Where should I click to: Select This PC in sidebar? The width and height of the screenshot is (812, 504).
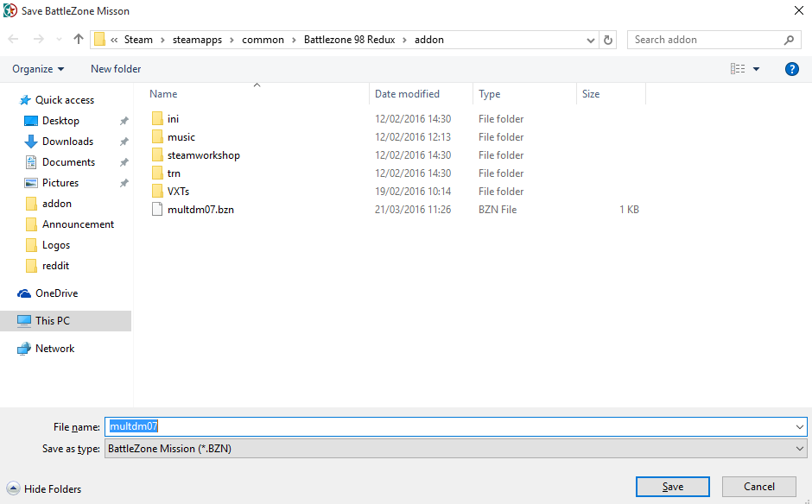66,321
